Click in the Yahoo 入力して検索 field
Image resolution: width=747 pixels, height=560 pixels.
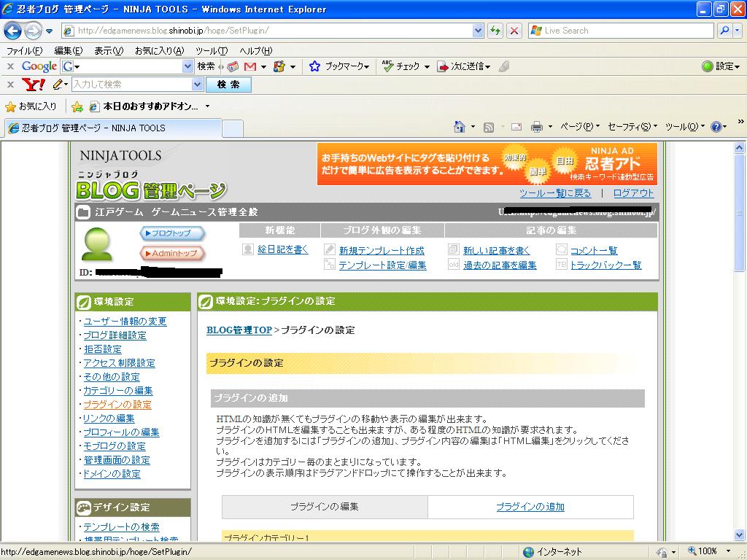pos(132,85)
